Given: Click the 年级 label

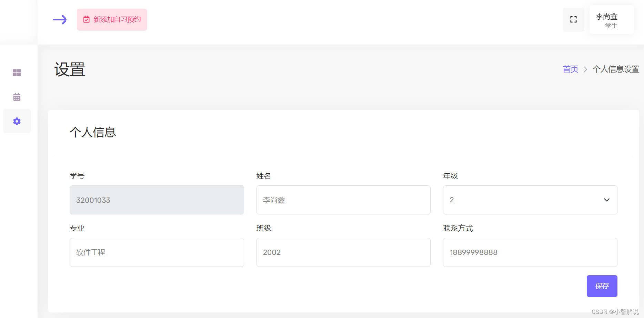Looking at the screenshot, I should [x=450, y=176].
